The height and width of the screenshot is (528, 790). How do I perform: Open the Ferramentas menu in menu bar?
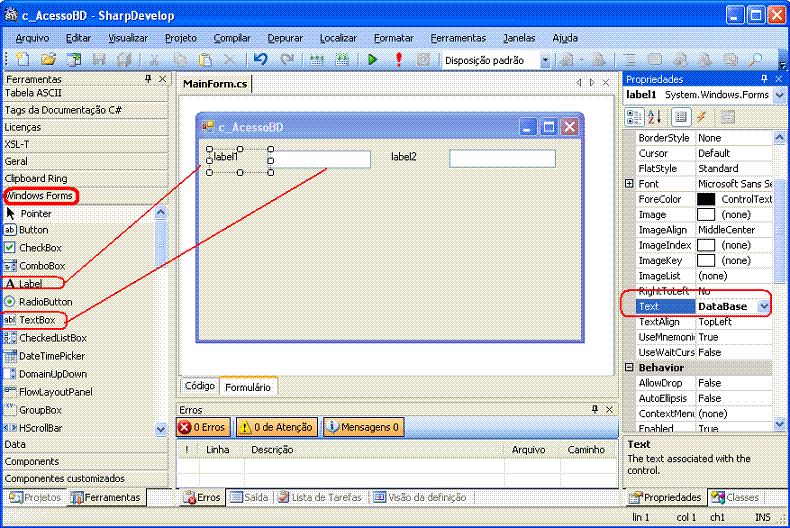click(x=458, y=38)
